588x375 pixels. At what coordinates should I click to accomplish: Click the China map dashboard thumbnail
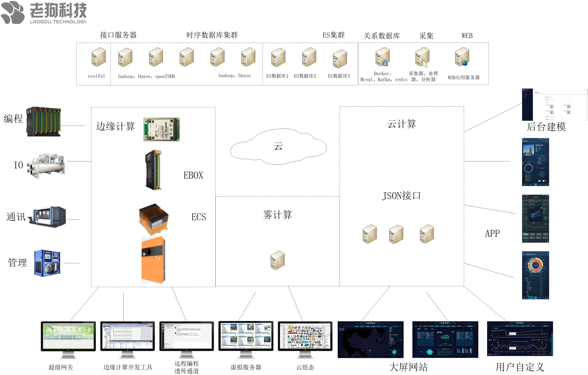(370, 340)
